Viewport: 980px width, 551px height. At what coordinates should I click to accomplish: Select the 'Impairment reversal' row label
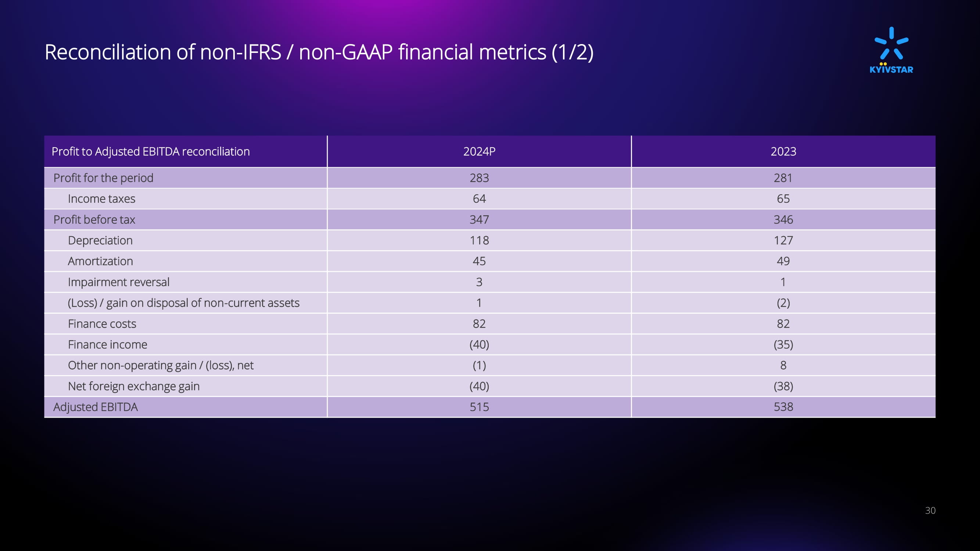coord(118,282)
